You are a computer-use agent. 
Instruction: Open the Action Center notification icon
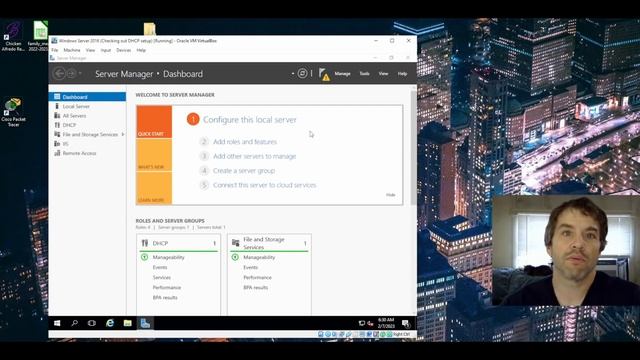[x=405, y=323]
